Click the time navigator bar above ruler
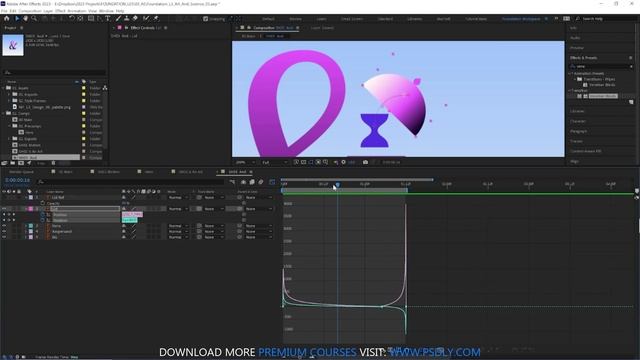640x360 pixels. (x=357, y=179)
